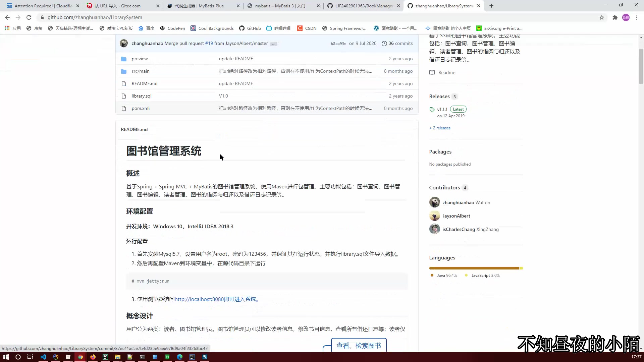Click the 36 commits history clock icon
The height and width of the screenshot is (362, 644).
point(384,43)
